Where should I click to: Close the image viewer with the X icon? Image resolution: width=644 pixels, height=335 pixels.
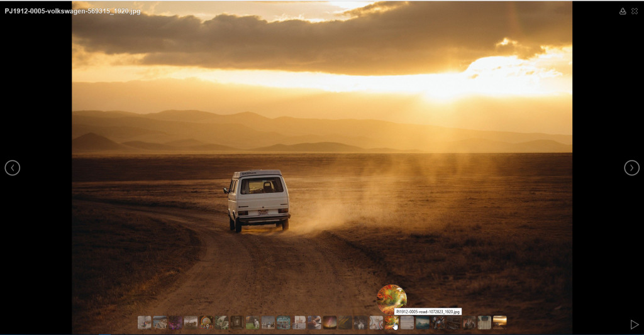[x=635, y=11]
